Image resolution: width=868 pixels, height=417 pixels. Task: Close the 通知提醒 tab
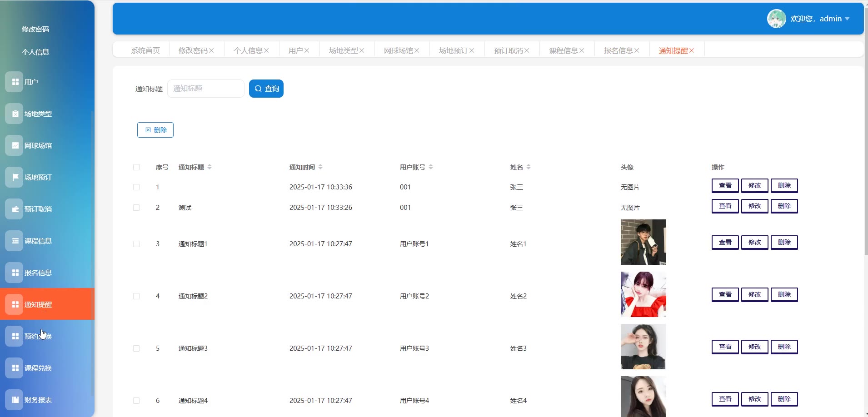tap(692, 50)
